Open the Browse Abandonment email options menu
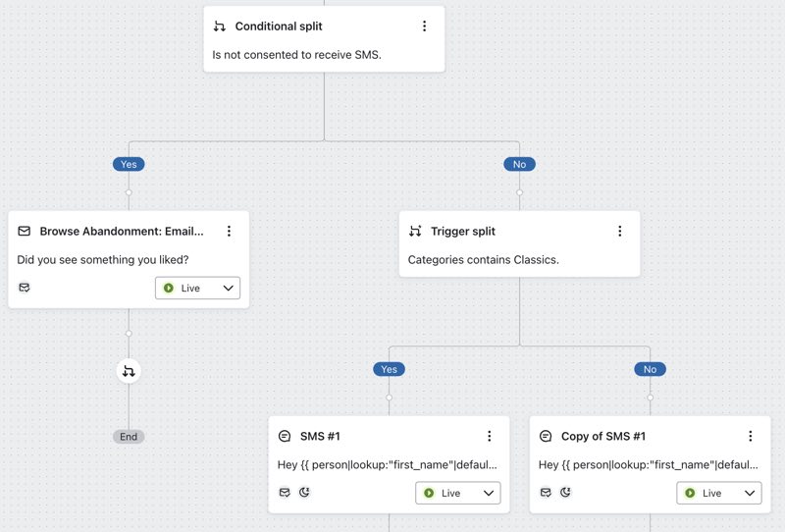785x532 pixels. 229,232
